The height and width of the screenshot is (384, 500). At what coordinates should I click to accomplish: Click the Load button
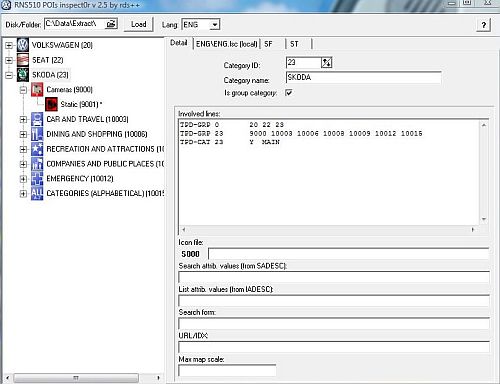pyautogui.click(x=138, y=24)
